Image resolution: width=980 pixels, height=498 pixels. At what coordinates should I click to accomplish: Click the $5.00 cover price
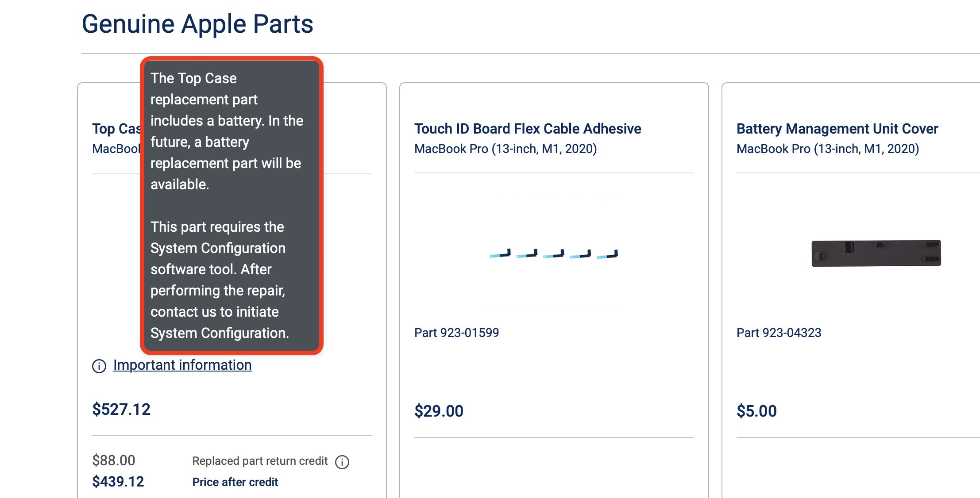tap(756, 411)
